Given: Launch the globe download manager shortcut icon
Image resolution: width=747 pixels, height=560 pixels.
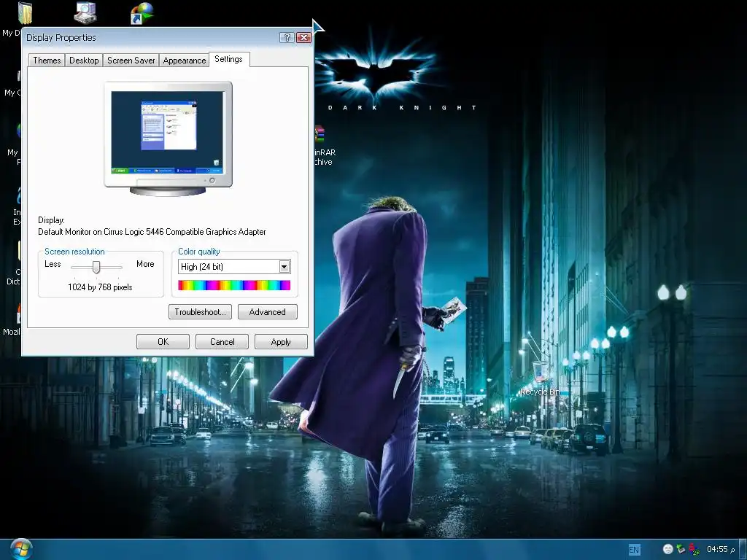Looking at the screenshot, I should tap(142, 13).
